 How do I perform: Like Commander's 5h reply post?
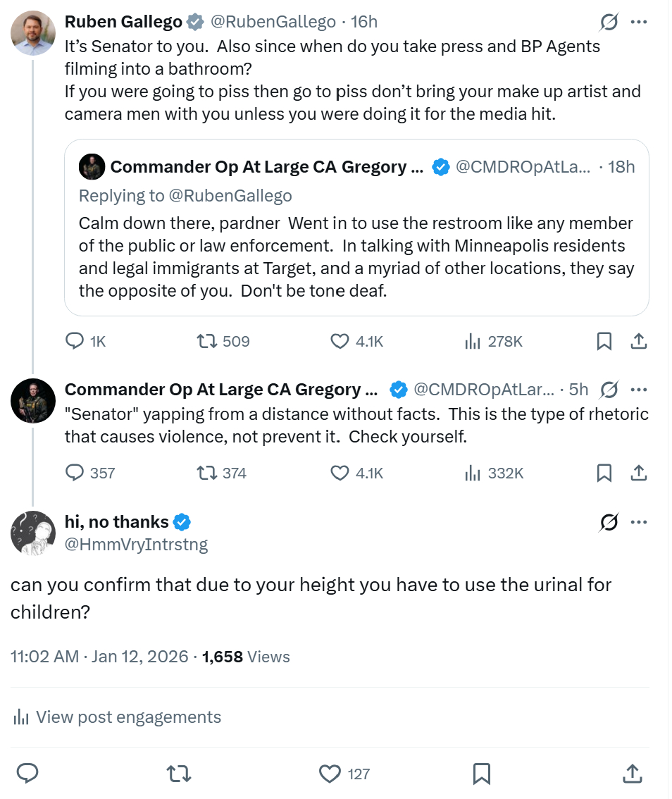click(x=340, y=473)
